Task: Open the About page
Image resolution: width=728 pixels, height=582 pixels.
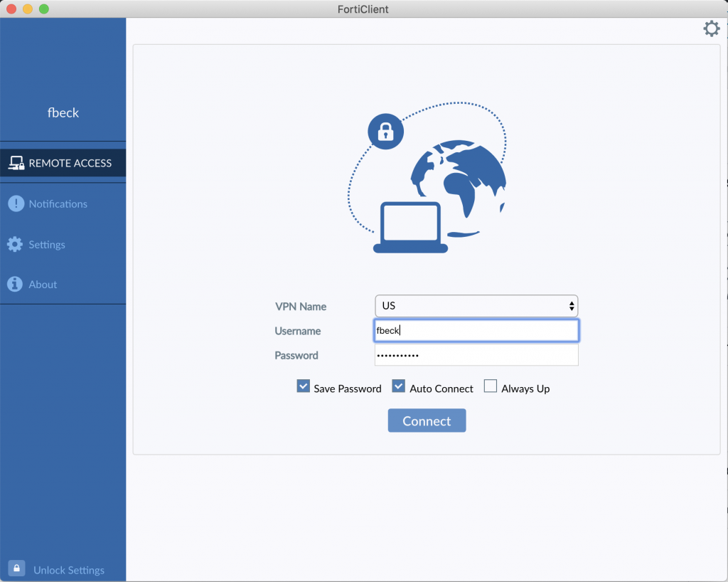Action: 43,285
